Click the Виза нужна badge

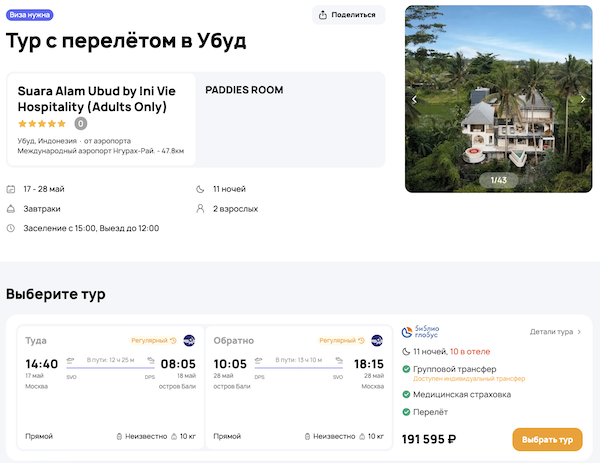[30, 15]
